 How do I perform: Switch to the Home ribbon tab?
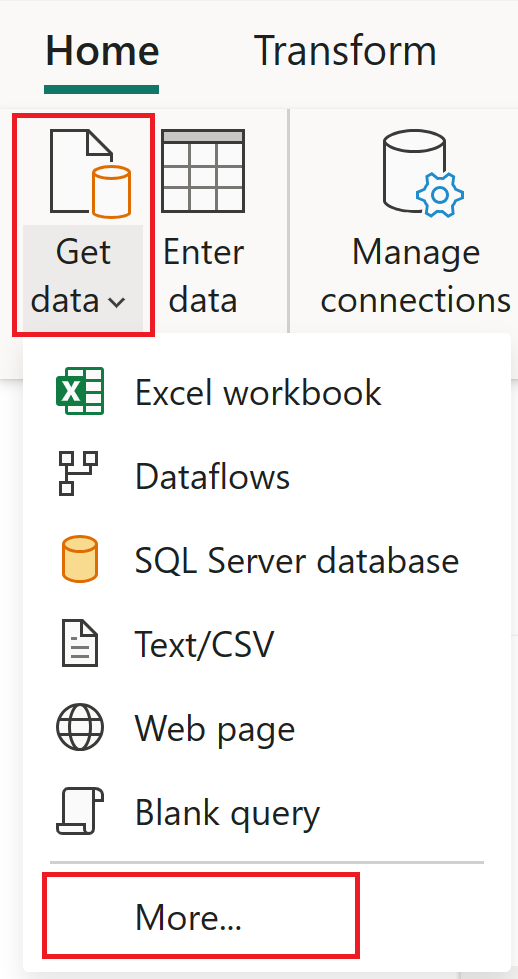click(102, 51)
